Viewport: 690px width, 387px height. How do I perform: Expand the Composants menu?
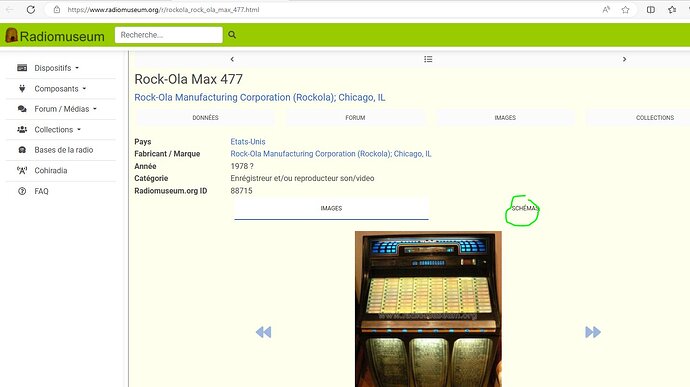tap(61, 88)
